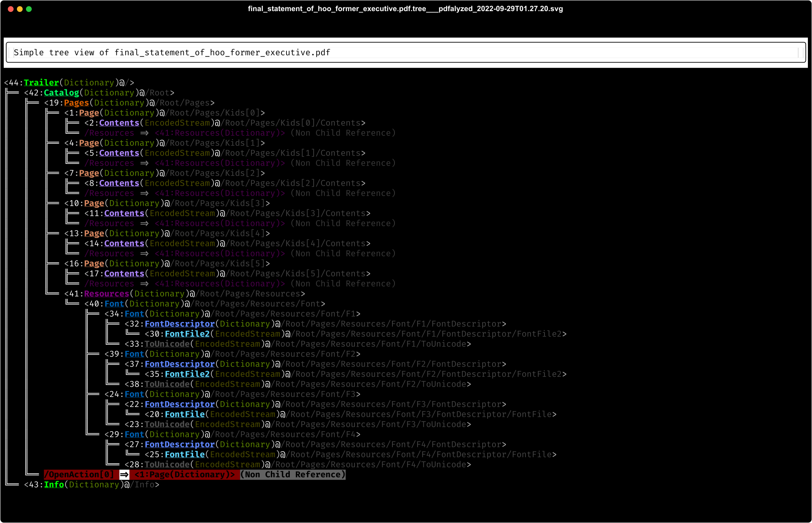Viewport: 812px width, 523px height.
Task: Click the '/Root/Pages/Kids[3]' path text
Action: point(217,203)
